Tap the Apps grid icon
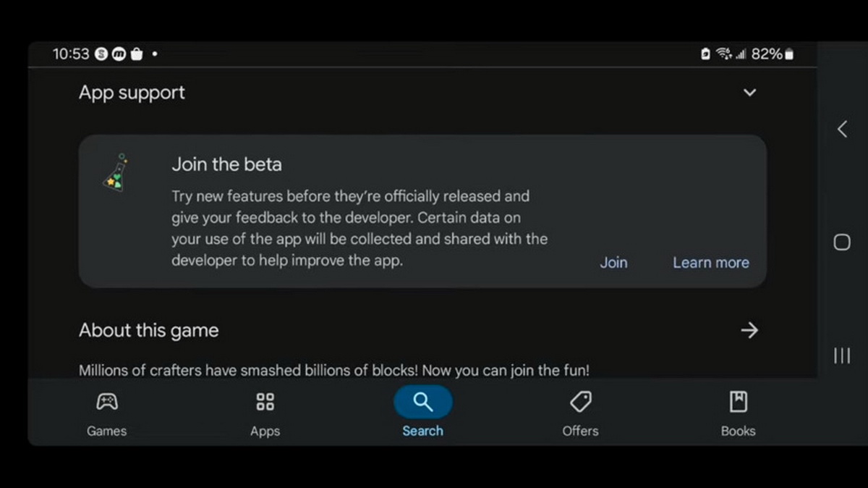This screenshot has height=488, width=868. [x=265, y=402]
